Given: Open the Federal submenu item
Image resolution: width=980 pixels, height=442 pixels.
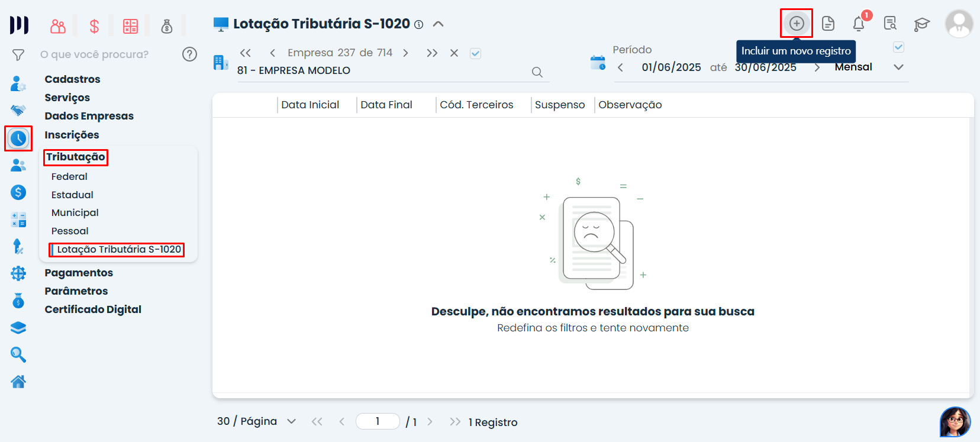Looking at the screenshot, I should (x=69, y=176).
